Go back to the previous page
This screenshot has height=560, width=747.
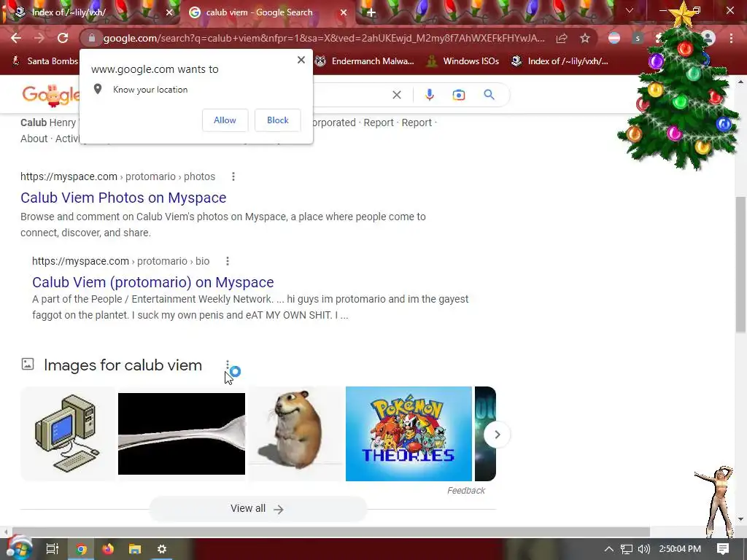click(x=16, y=38)
